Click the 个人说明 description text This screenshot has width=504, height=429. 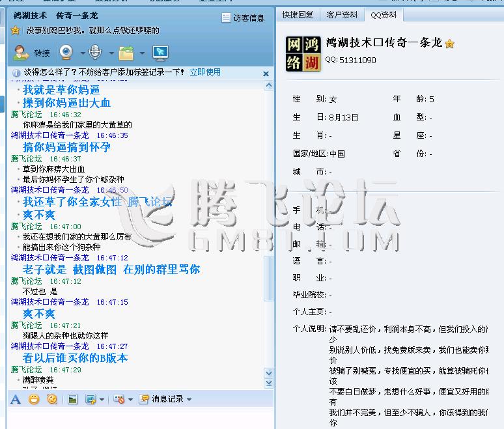pyautogui.click(x=408, y=376)
